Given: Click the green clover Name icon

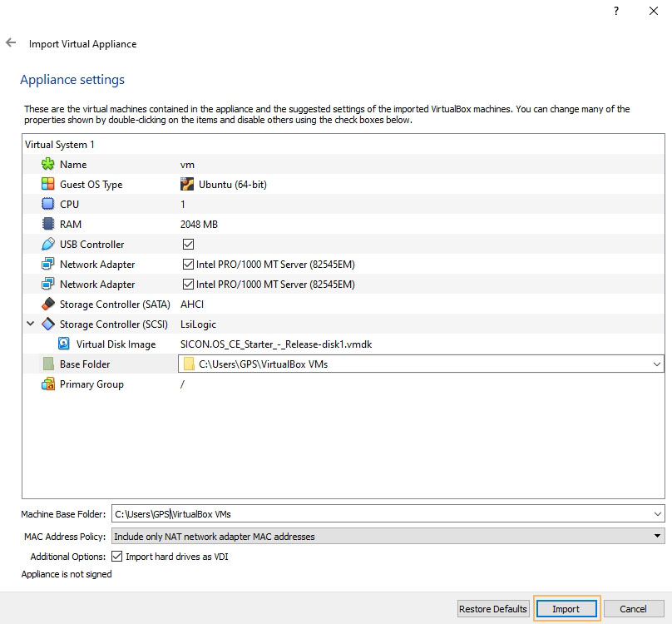Looking at the screenshot, I should coord(47,165).
